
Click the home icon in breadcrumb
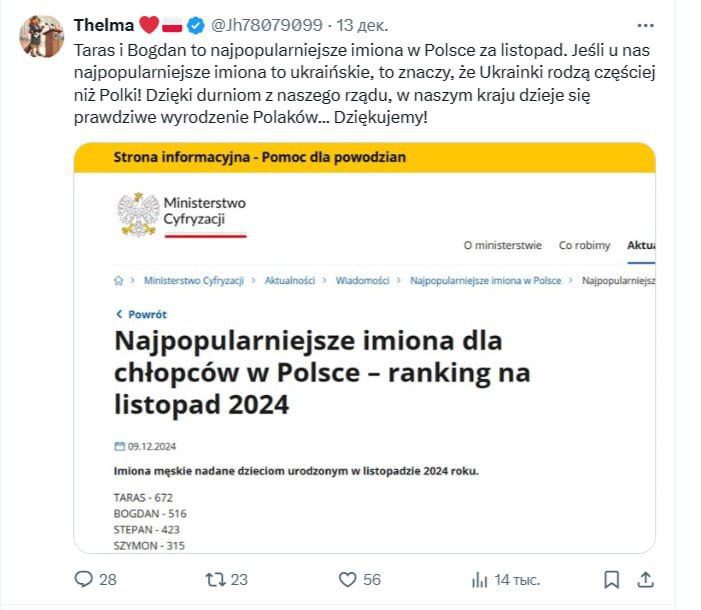tap(119, 281)
